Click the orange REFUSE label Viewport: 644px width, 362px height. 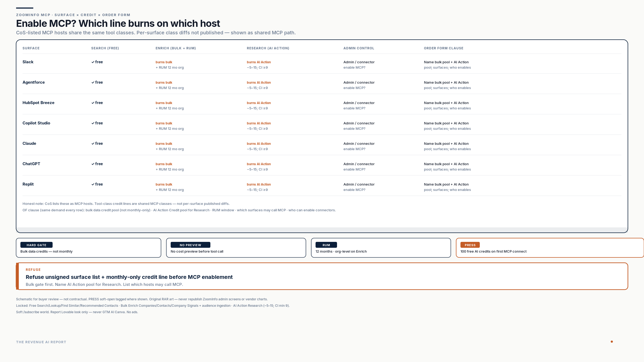(x=33, y=270)
